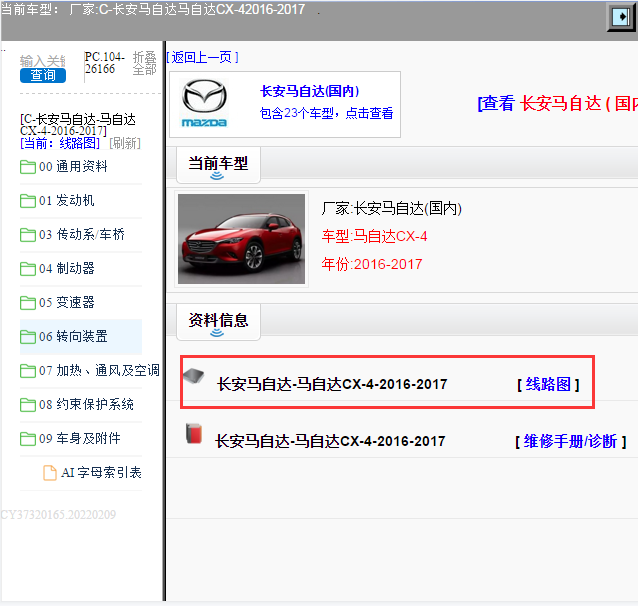Open the 长安马自达(国内) brand link

pyautogui.click(x=310, y=91)
